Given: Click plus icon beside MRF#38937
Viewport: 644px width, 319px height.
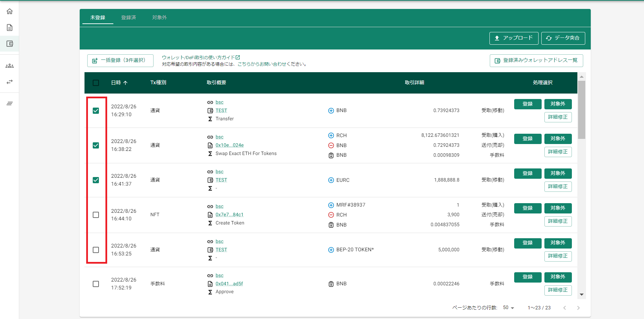Looking at the screenshot, I should (331, 205).
